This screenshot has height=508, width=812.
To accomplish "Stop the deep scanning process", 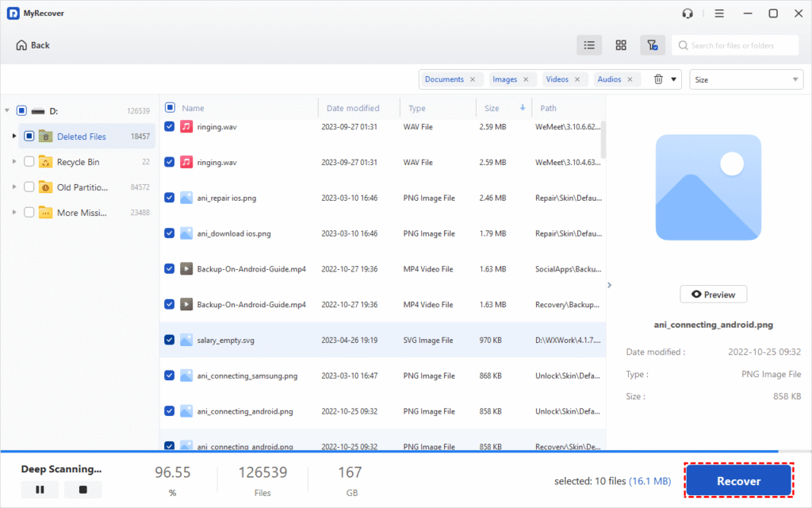I will pos(82,489).
